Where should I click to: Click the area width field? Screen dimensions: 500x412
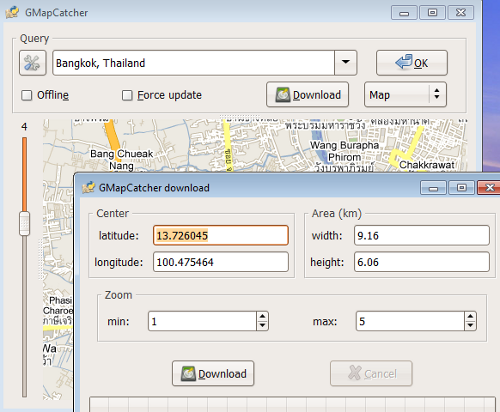tap(422, 235)
